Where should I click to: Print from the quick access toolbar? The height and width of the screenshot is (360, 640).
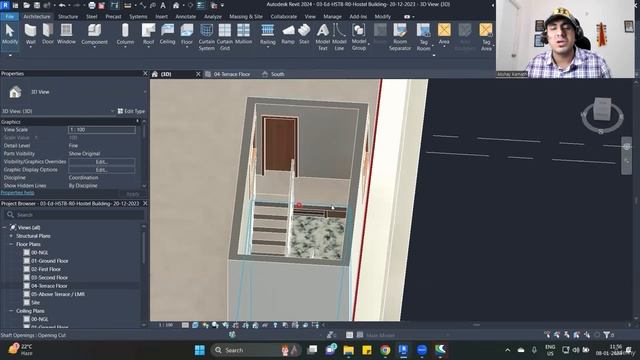[92, 5]
